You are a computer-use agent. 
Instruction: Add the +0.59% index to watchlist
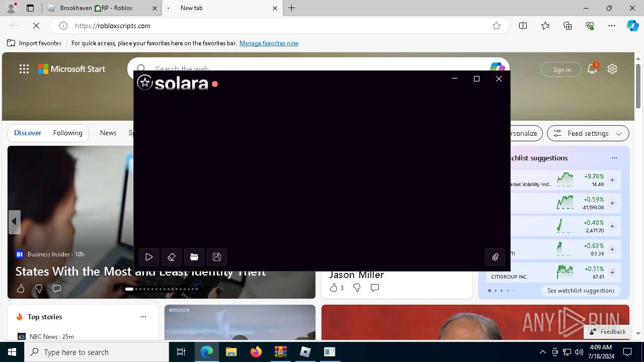(x=612, y=203)
